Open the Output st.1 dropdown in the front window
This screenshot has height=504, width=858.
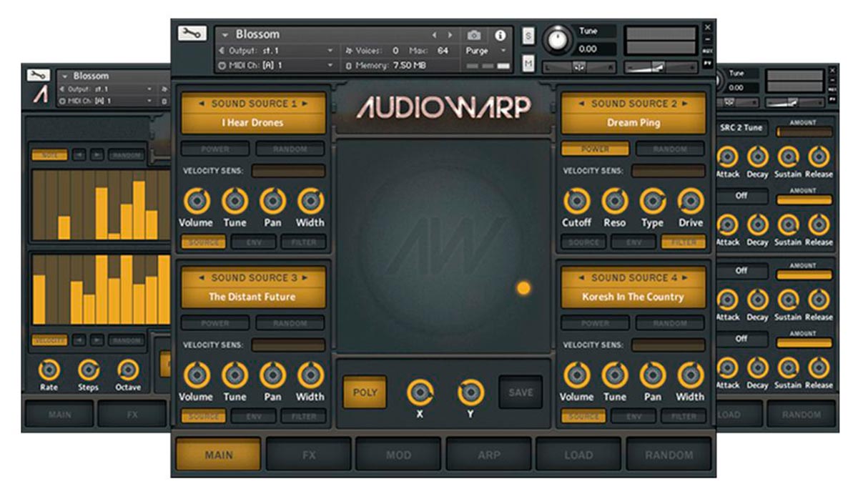pyautogui.click(x=330, y=51)
